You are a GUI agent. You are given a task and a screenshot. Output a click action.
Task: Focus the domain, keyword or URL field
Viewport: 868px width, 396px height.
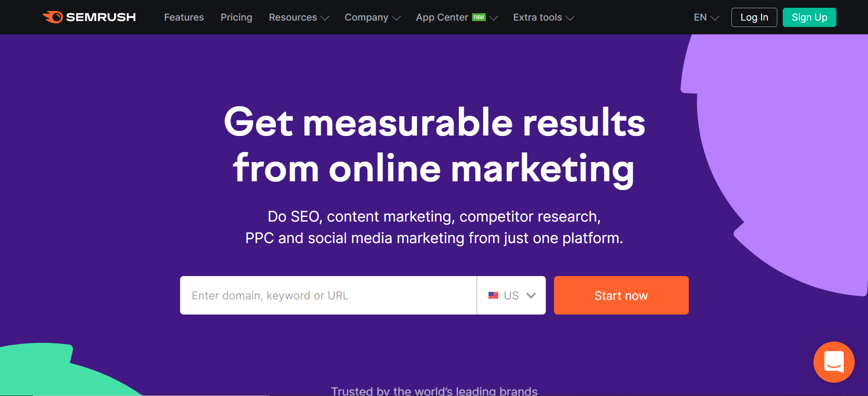click(328, 295)
